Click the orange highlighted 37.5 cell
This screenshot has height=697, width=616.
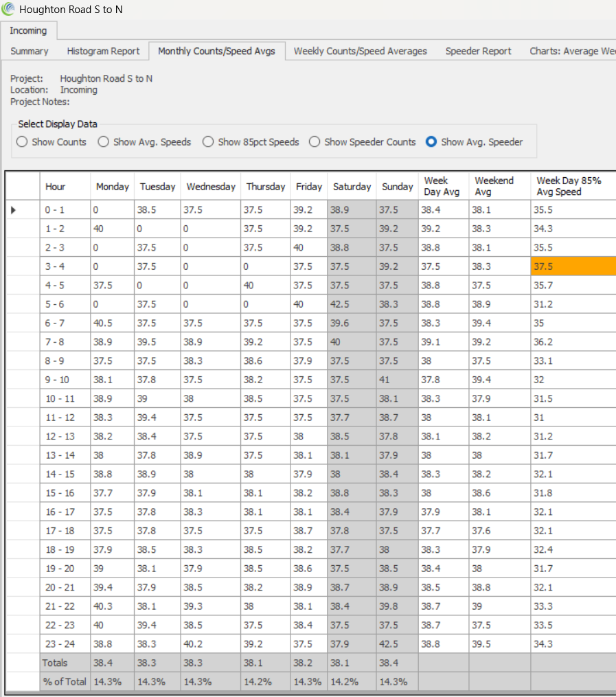click(x=573, y=266)
